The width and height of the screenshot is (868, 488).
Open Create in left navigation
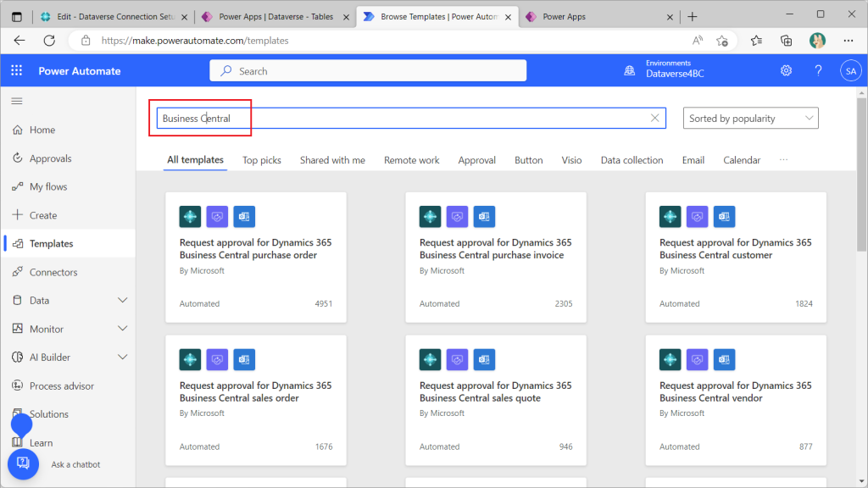(69, 215)
